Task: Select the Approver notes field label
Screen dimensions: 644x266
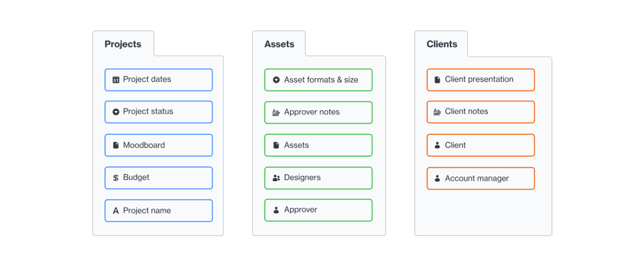Action: (312, 112)
